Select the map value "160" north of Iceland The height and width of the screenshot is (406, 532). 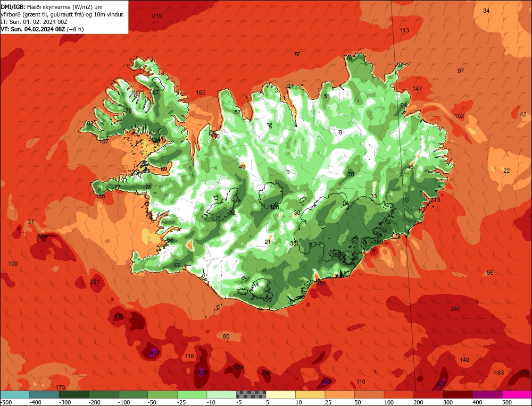[201, 92]
